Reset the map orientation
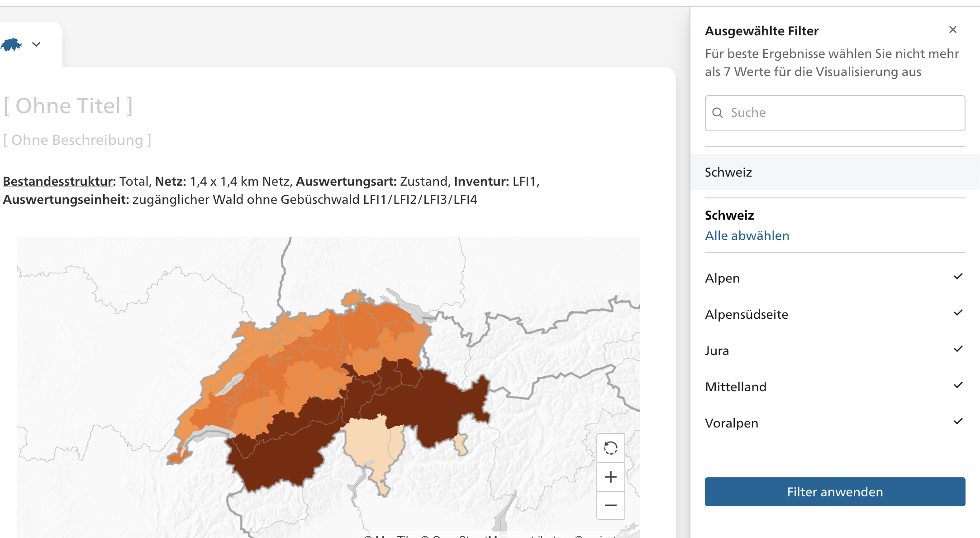Screen dimensions: 980x538 pos(610,448)
